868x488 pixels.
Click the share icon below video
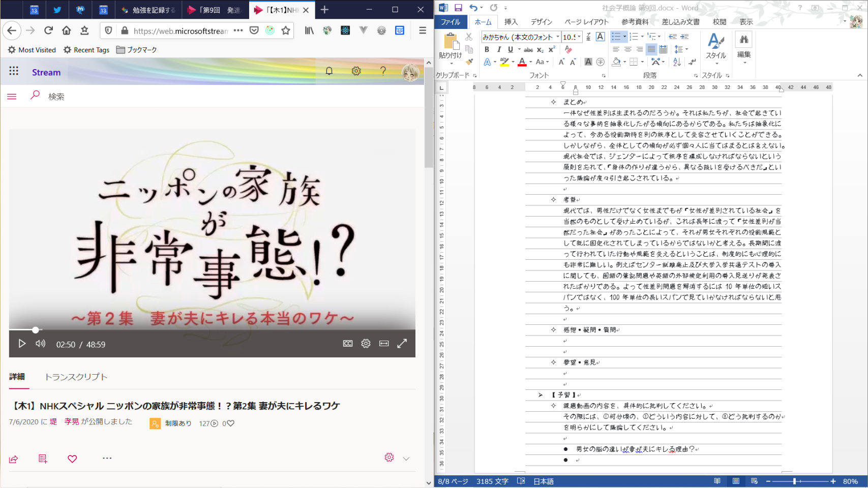coord(14,459)
